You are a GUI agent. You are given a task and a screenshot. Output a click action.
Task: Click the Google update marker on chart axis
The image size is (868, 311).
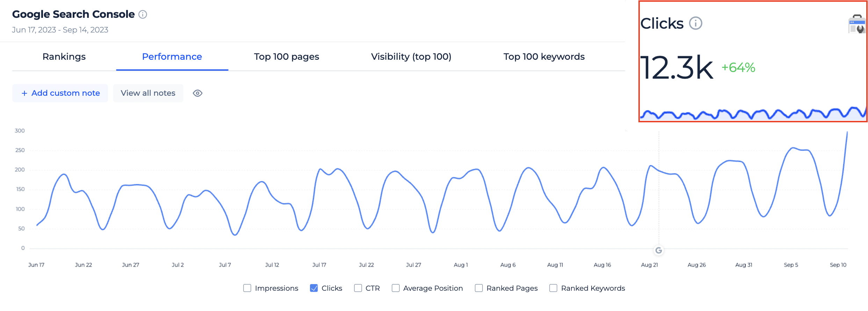coord(659,250)
